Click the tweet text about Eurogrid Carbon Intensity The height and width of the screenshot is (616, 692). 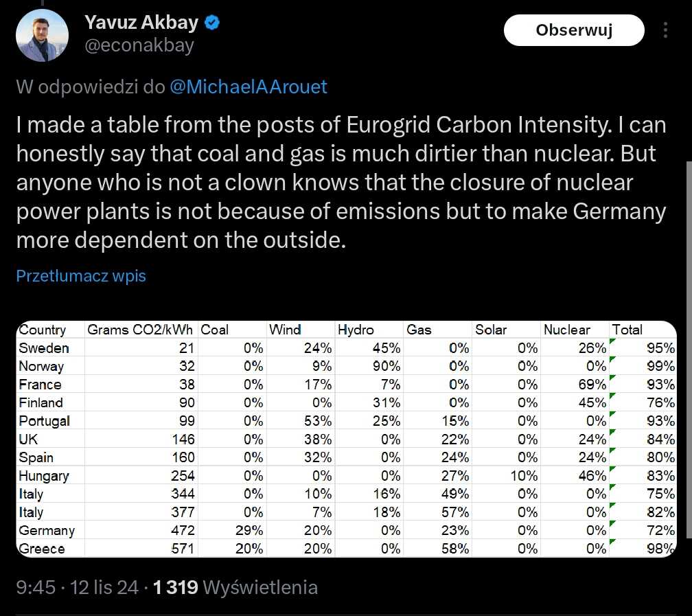(x=341, y=182)
